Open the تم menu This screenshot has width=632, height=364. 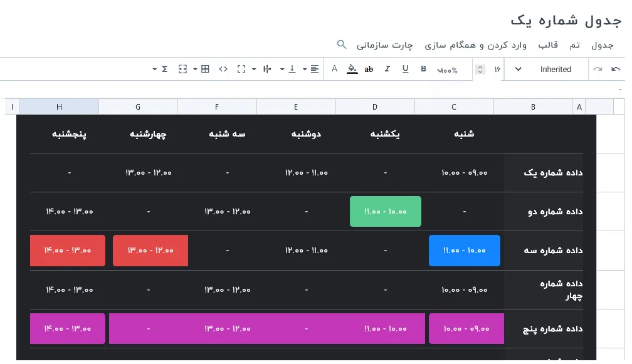tap(575, 45)
